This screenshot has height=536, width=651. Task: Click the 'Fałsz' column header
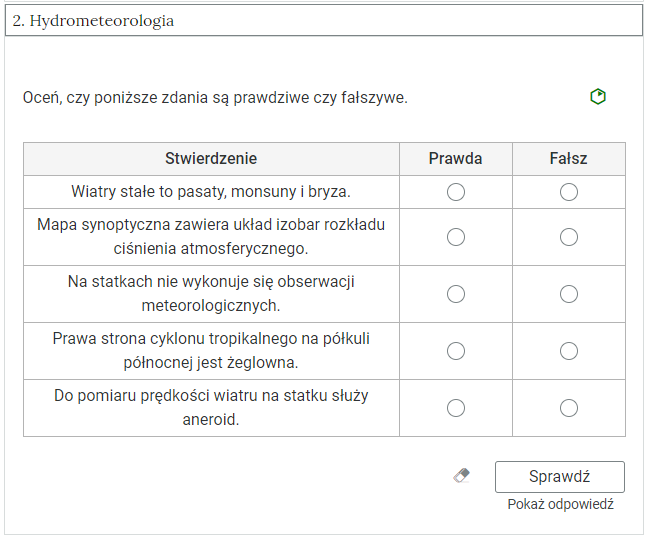click(x=568, y=159)
